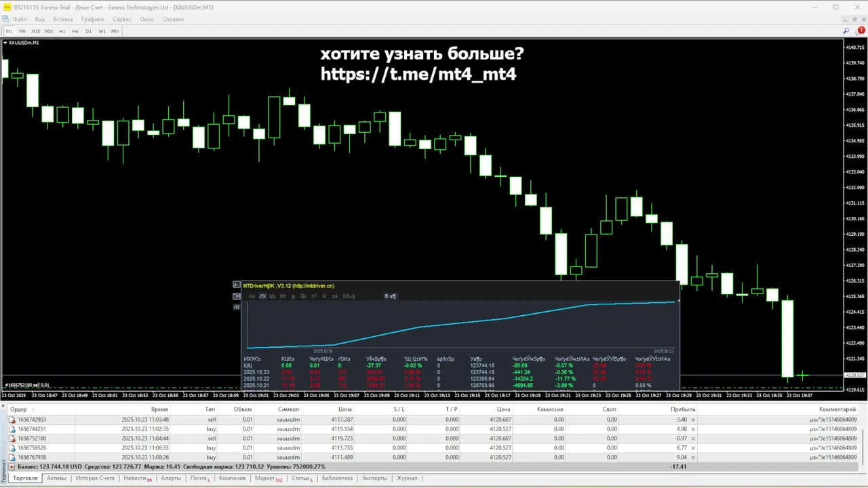Switch chart to the M5 timeframe
This screenshot has height=488, width=868.
pos(22,31)
